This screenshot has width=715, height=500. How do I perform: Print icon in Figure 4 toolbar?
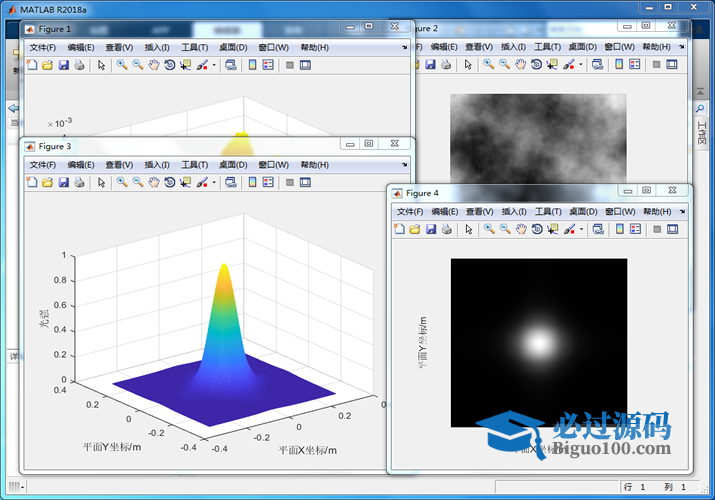coord(447,229)
